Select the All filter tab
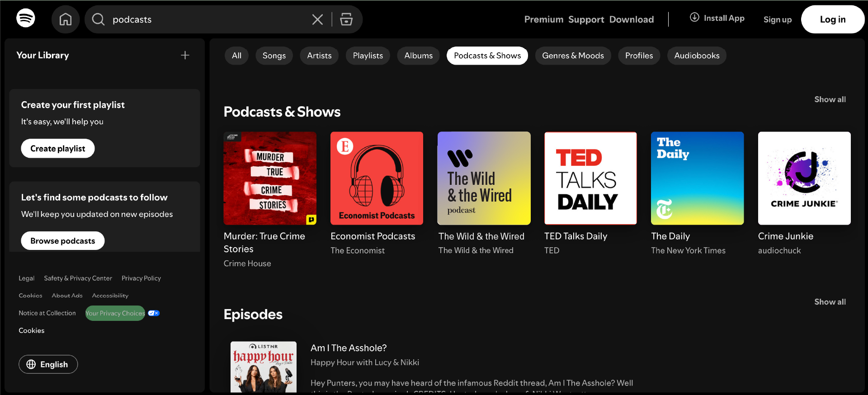This screenshot has width=868, height=395. pos(236,56)
